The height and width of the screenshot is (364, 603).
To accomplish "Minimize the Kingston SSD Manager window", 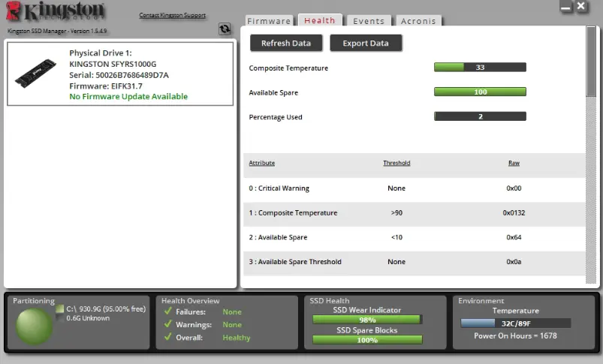I will click(565, 7).
